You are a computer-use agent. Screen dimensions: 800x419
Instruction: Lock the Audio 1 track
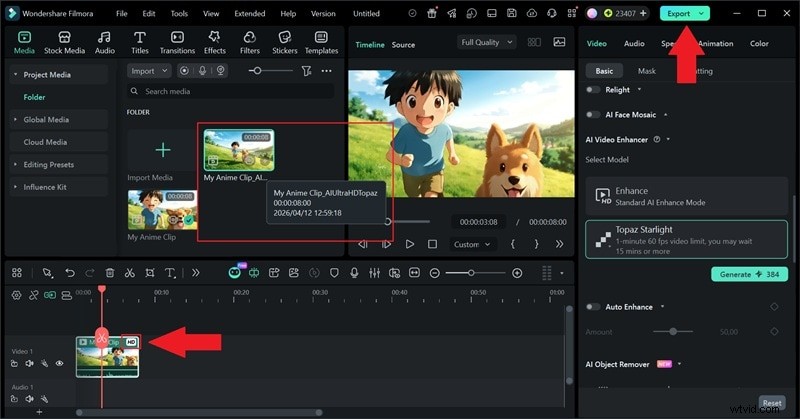coord(14,399)
